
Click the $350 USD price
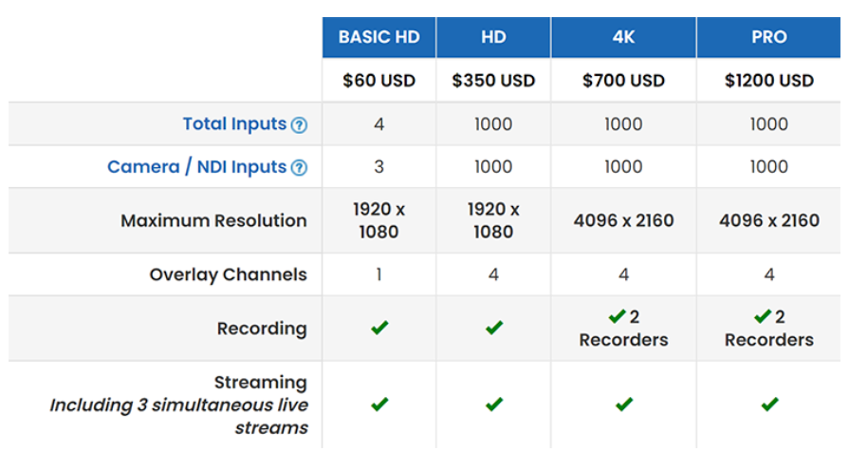pyautogui.click(x=493, y=81)
